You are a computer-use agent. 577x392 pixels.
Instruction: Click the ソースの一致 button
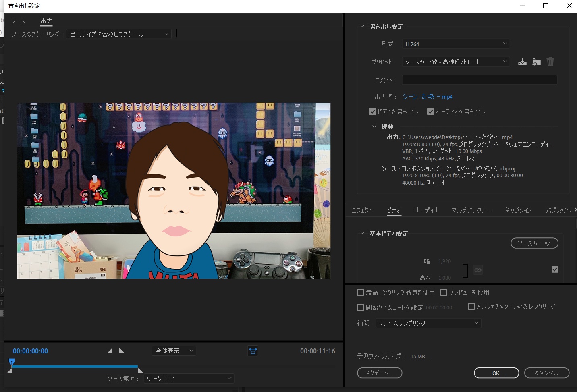[x=534, y=243]
